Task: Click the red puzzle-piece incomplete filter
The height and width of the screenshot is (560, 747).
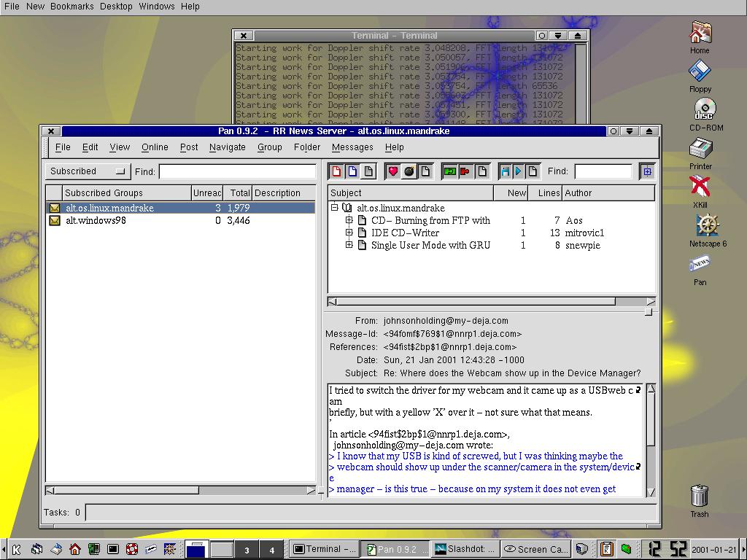Action: point(465,171)
